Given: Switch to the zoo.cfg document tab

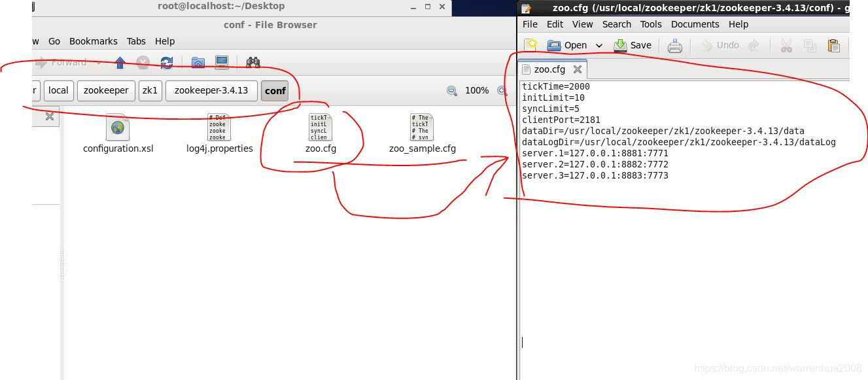Looking at the screenshot, I should tap(553, 69).
